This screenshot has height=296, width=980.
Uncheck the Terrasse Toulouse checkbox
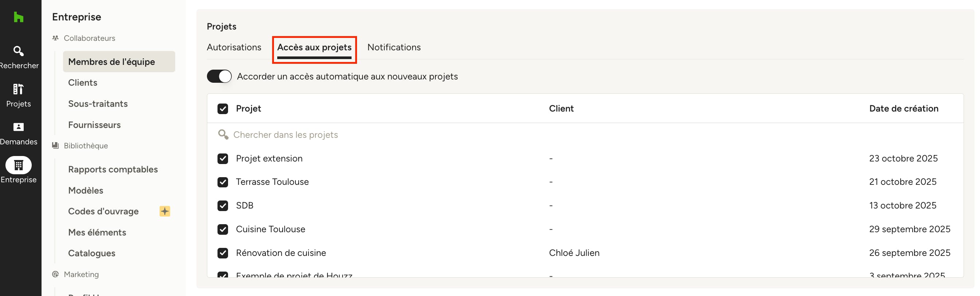(223, 182)
